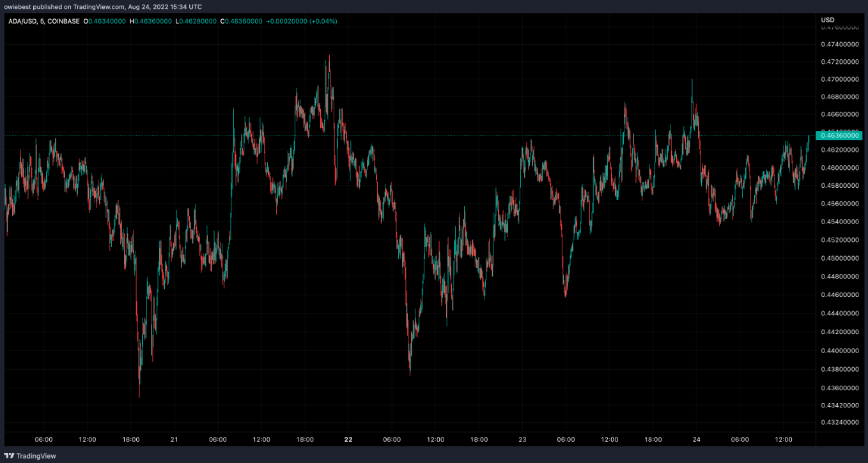Click the 0.47000000 price axis label
Viewport: 868px width, 463px height.
(x=839, y=79)
